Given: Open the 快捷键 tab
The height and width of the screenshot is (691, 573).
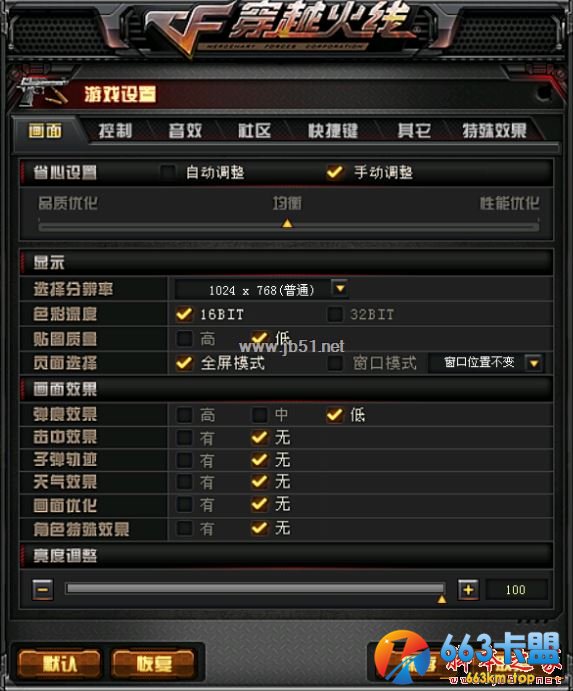Looking at the screenshot, I should (x=332, y=130).
